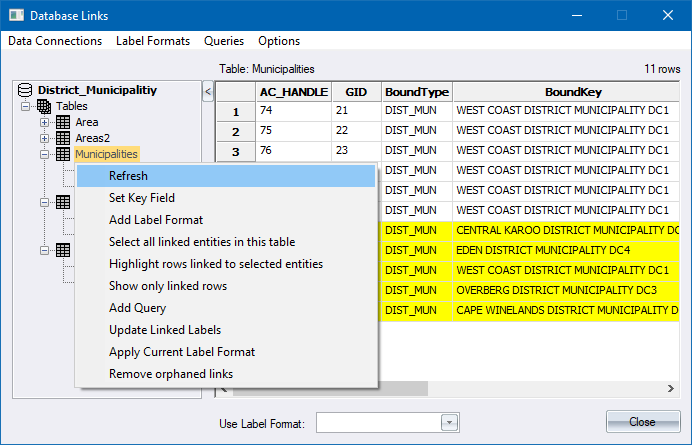Viewport: 692px width, 445px height.
Task: Choose Remove orphaned links
Action: [171, 374]
